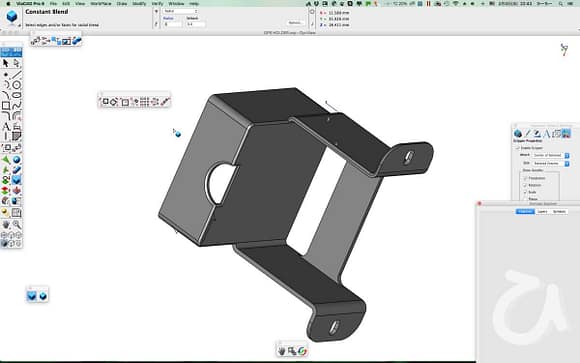Viewport: 580px width, 363px height.
Task: Click the array grid icon in floating toolbar
Action: tap(144, 101)
